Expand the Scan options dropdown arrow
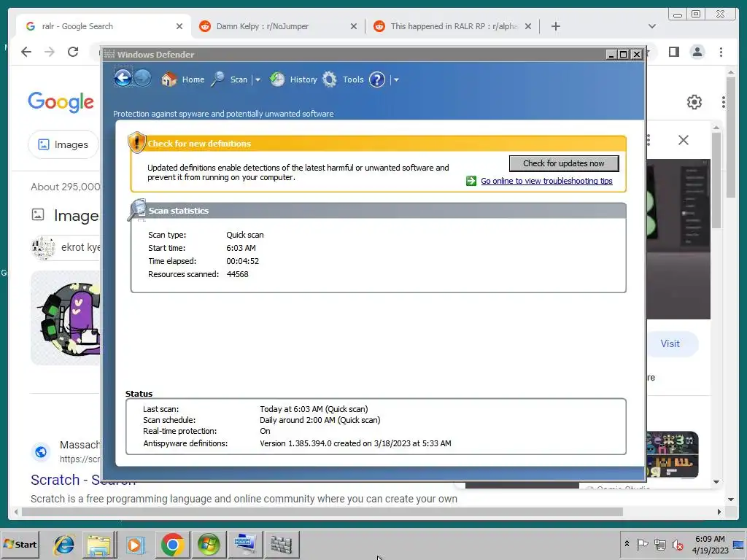Image resolution: width=747 pixels, height=560 pixels. 258,79
